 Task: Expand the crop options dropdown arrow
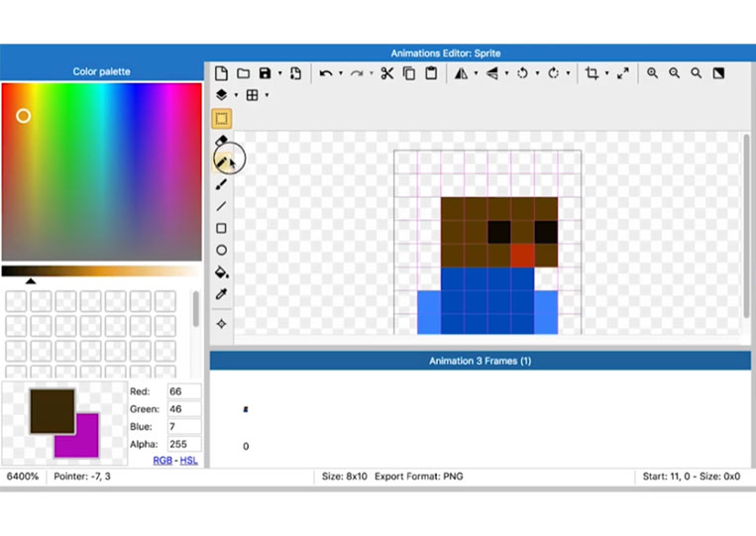tap(606, 73)
